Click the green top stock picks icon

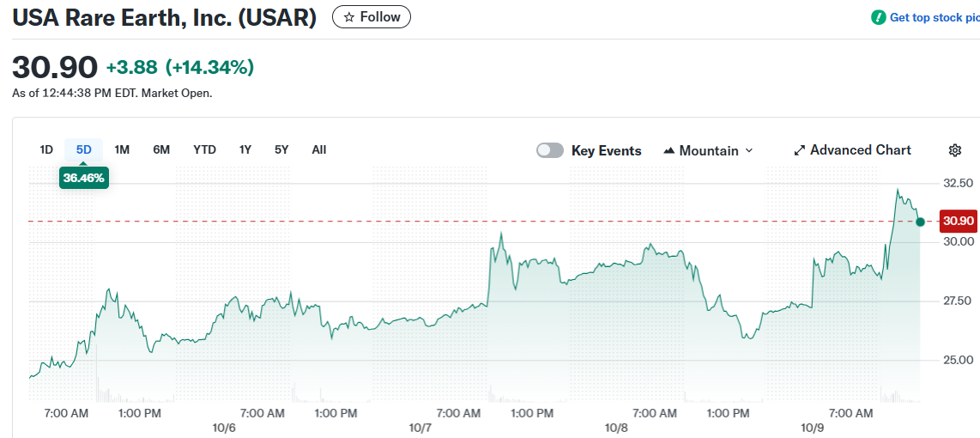point(878,17)
